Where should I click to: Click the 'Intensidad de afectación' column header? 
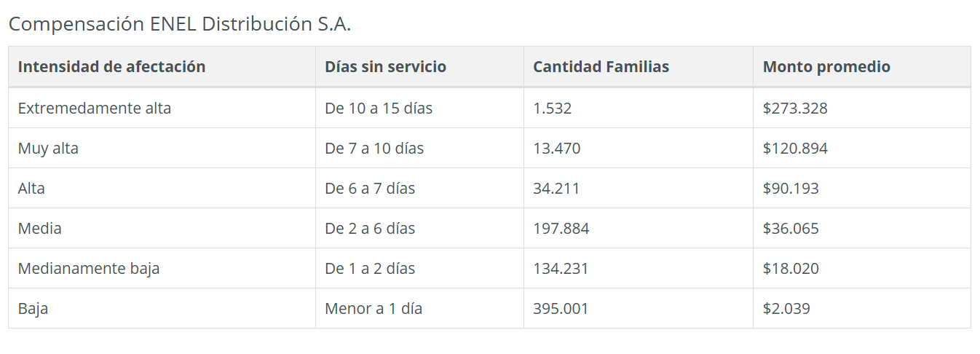tap(111, 67)
